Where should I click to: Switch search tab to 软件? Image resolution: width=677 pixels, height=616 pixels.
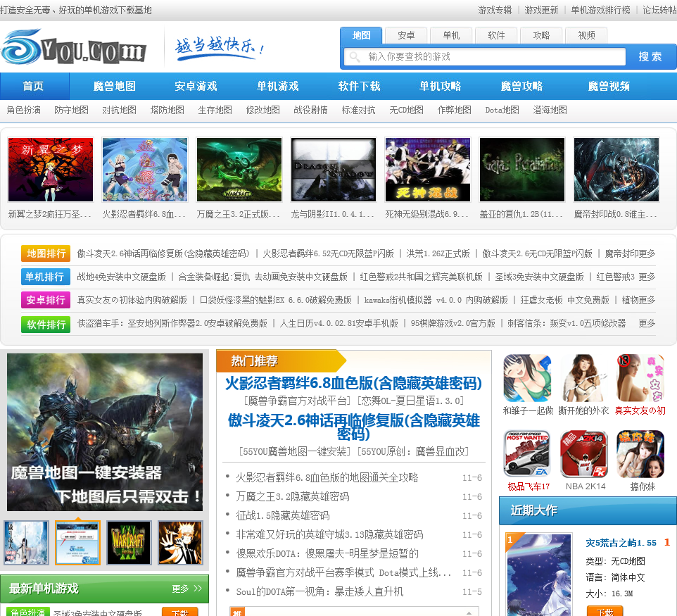[496, 35]
